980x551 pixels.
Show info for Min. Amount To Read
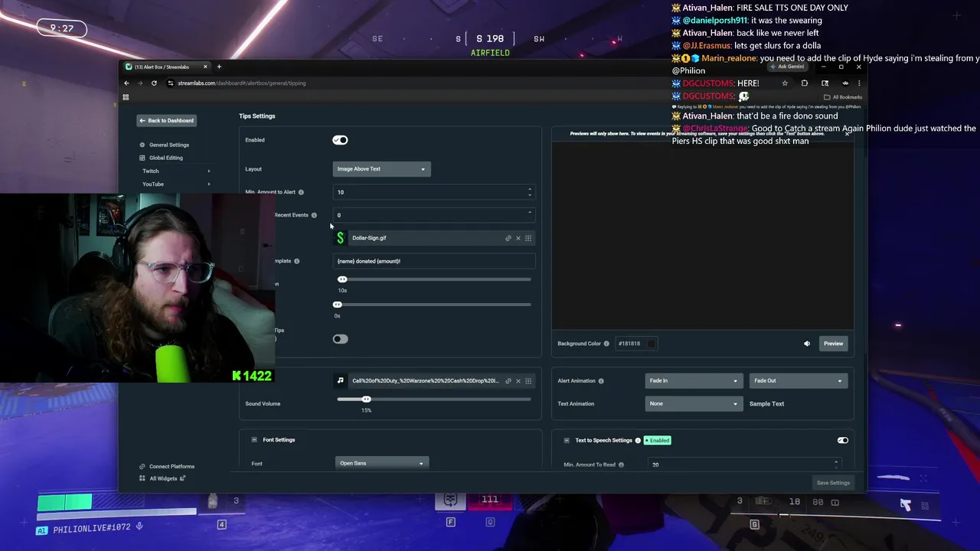coord(621,465)
